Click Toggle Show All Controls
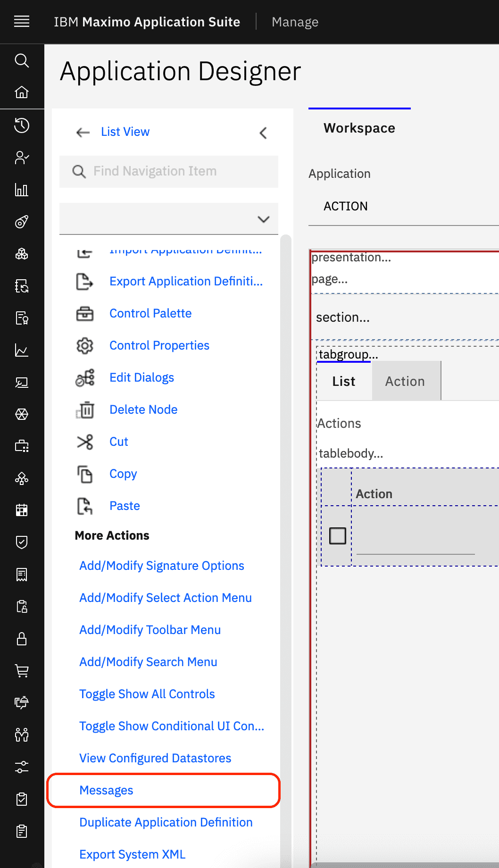The width and height of the screenshot is (499, 868). pyautogui.click(x=147, y=694)
